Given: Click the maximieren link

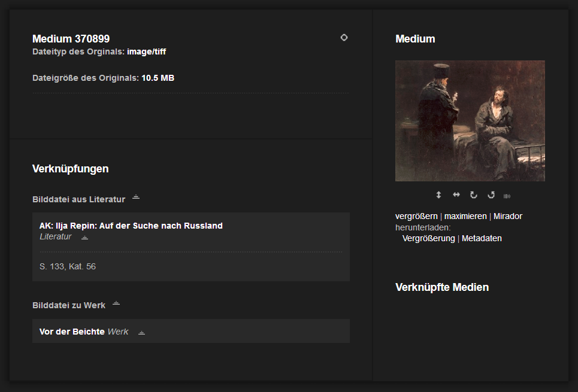Looking at the screenshot, I should coord(465,216).
